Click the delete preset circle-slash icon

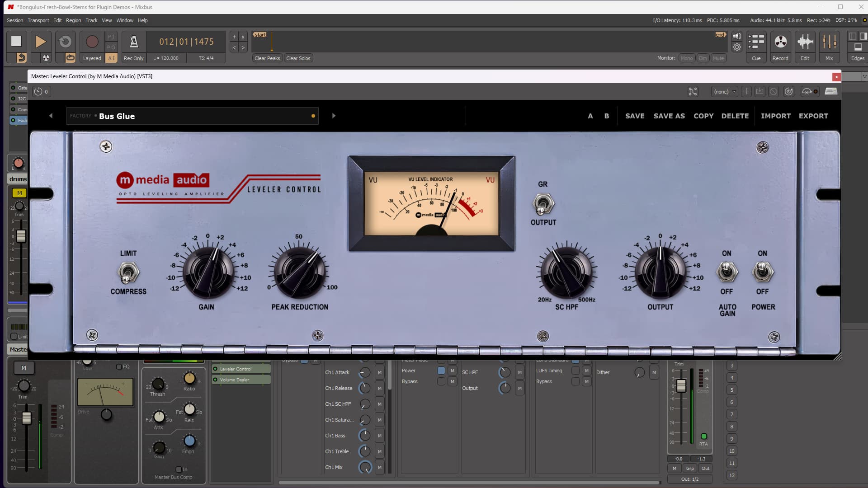pos(774,92)
